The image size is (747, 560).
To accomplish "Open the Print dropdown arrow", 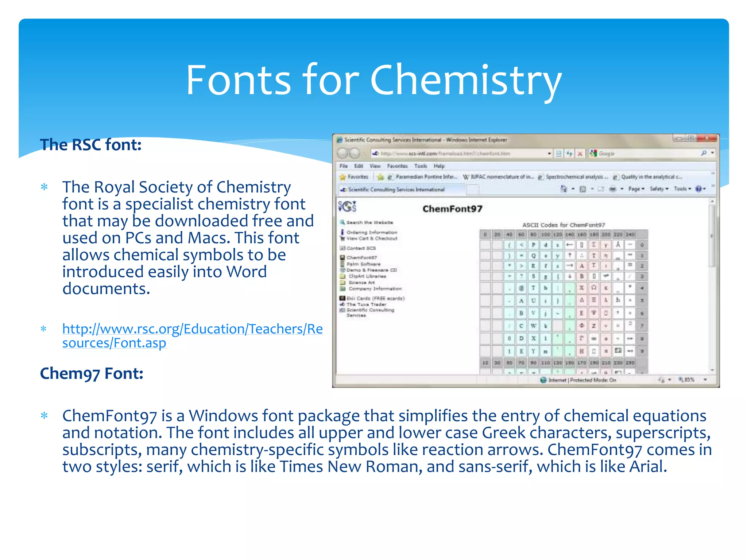I will pyautogui.click(x=622, y=189).
